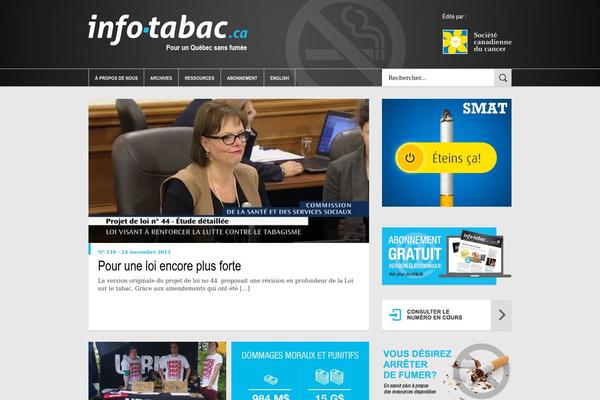Open article Pour une loi encore plus forte
The height and width of the screenshot is (400, 600).
click(169, 266)
